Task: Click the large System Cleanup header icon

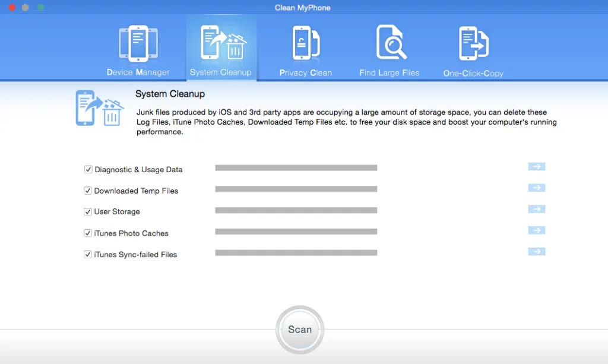Action: [x=100, y=108]
